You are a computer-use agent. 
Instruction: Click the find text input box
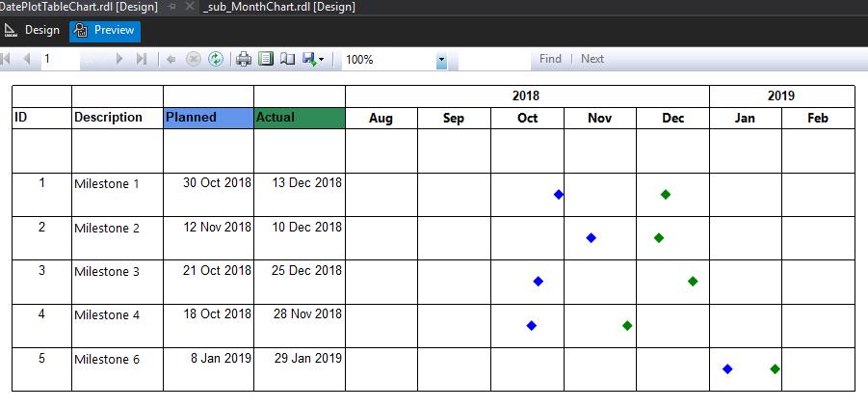(494, 59)
